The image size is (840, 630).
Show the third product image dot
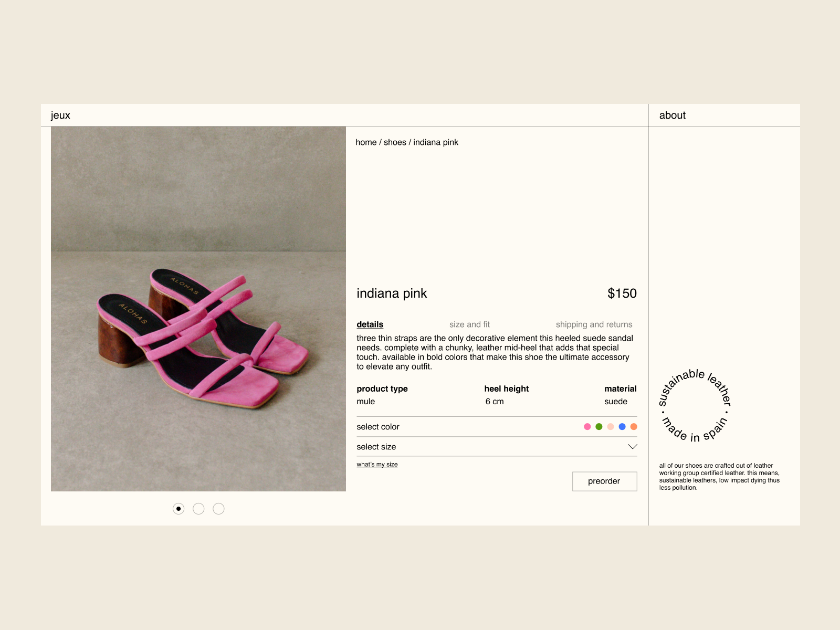[x=219, y=509]
